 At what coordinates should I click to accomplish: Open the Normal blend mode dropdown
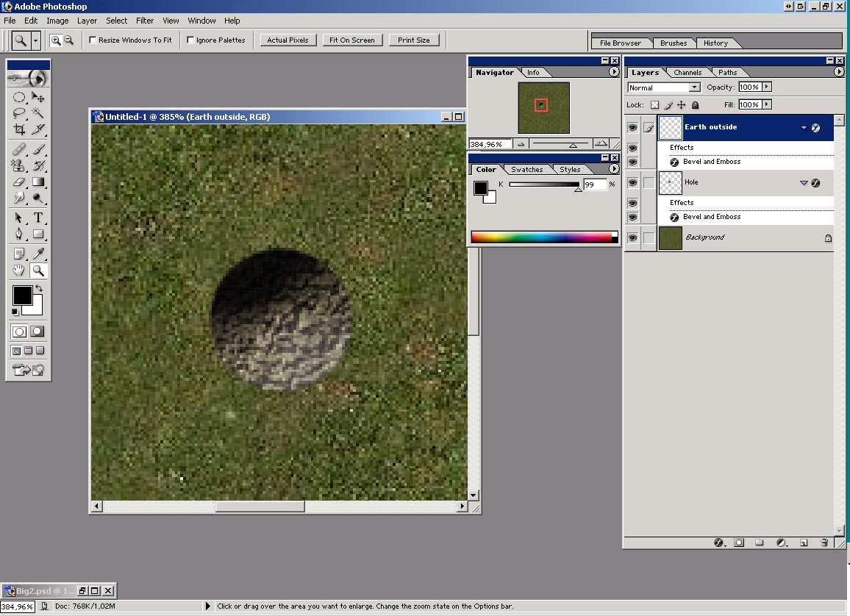pyautogui.click(x=694, y=87)
